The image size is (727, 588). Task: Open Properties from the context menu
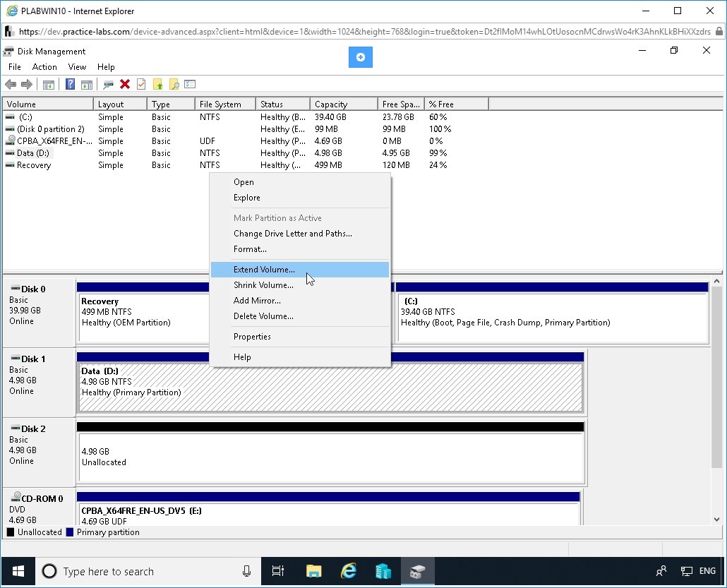300,337
